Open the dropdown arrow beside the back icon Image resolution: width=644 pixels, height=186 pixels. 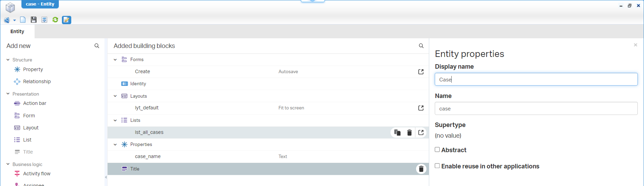[x=15, y=20]
